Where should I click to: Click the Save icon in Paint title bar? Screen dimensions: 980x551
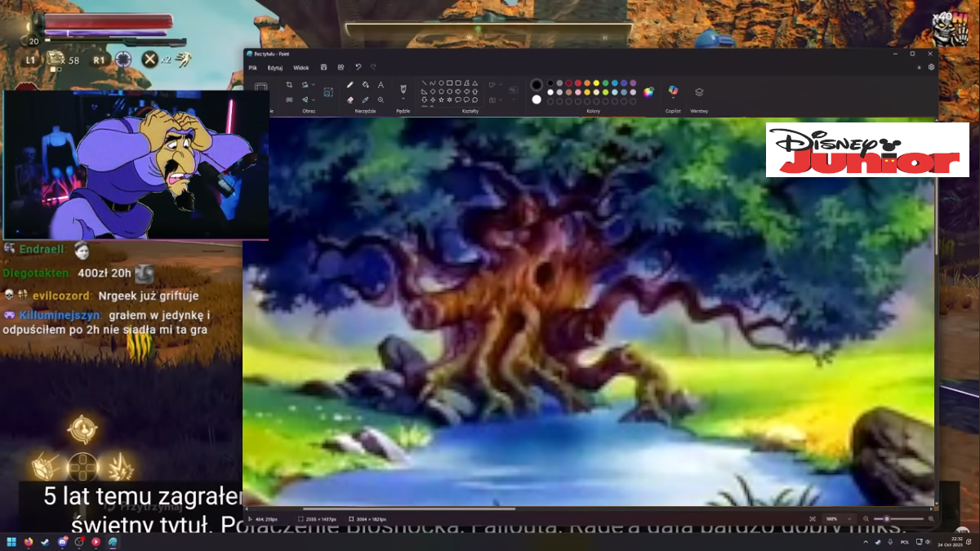(x=324, y=67)
